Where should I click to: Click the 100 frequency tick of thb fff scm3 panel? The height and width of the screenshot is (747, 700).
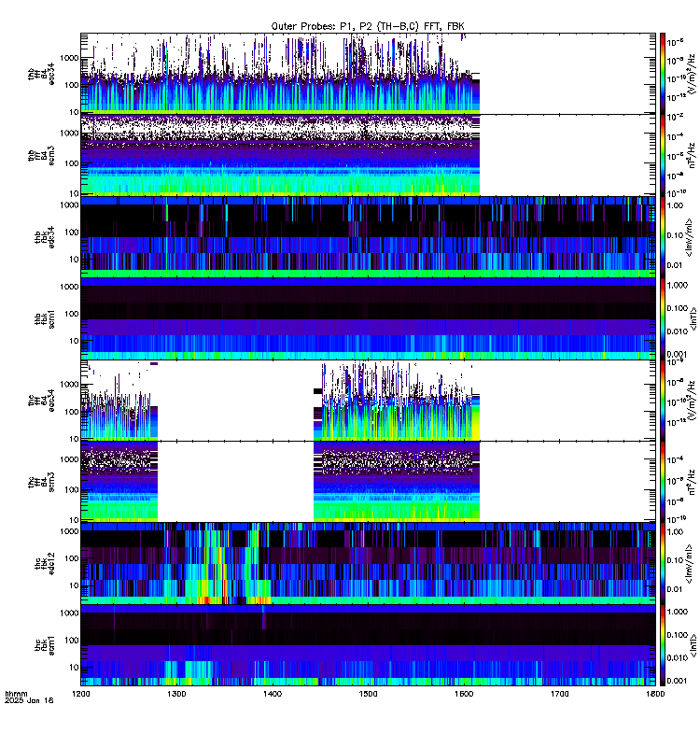(72, 163)
